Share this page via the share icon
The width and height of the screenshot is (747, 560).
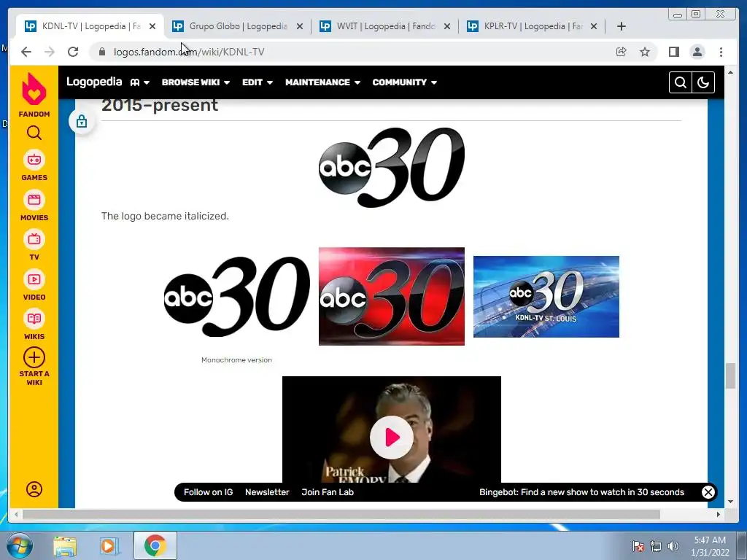[622, 52]
